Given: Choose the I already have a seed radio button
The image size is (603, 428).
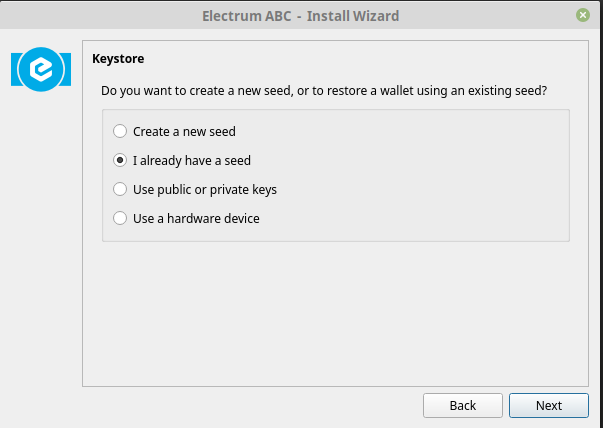Looking at the screenshot, I should click(x=120, y=160).
